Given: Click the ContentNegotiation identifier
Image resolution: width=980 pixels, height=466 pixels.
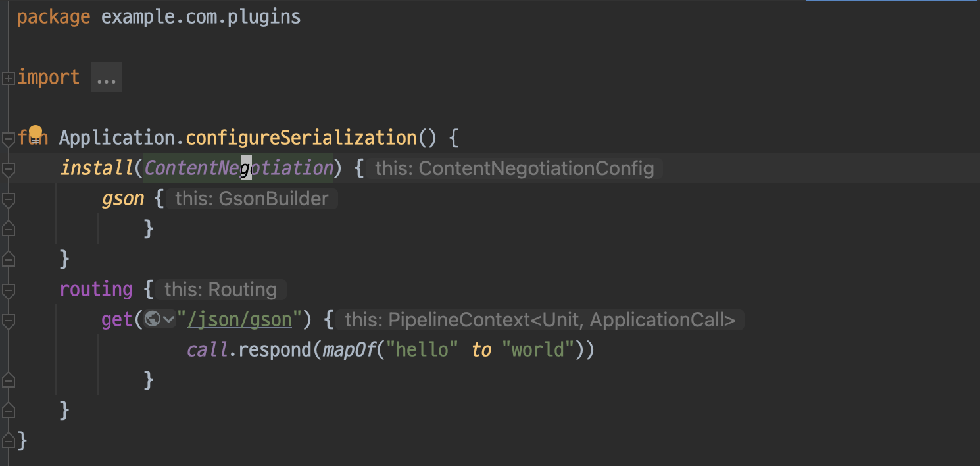Looking at the screenshot, I should 239,168.
